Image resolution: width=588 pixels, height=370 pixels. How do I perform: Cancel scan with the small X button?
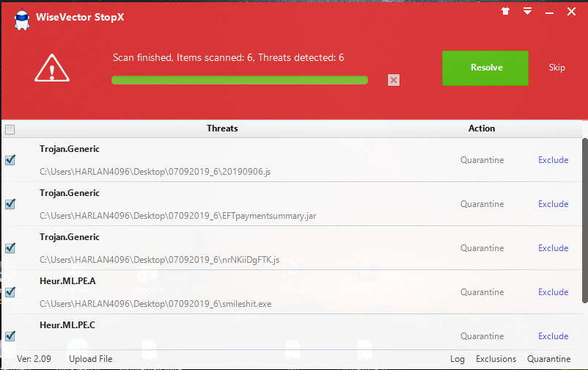394,80
